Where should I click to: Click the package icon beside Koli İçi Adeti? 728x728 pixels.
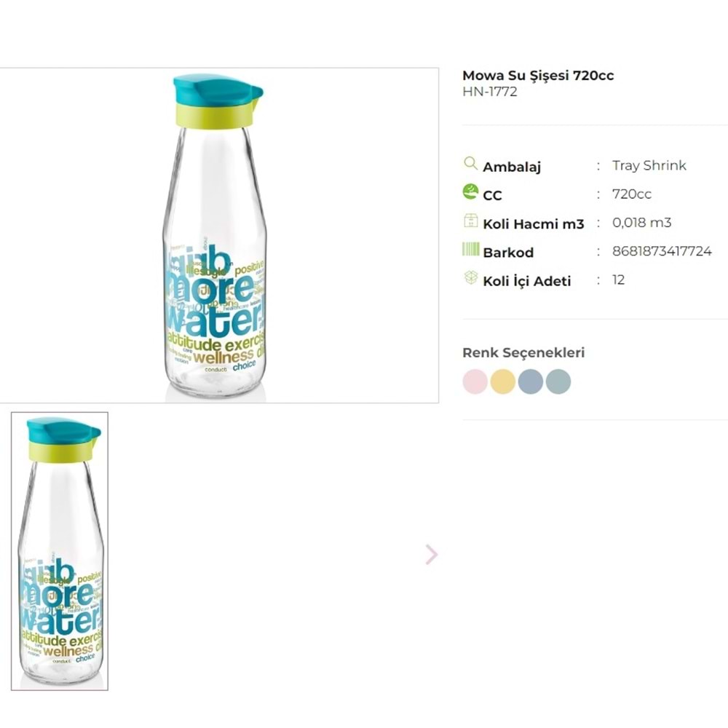coord(471,277)
